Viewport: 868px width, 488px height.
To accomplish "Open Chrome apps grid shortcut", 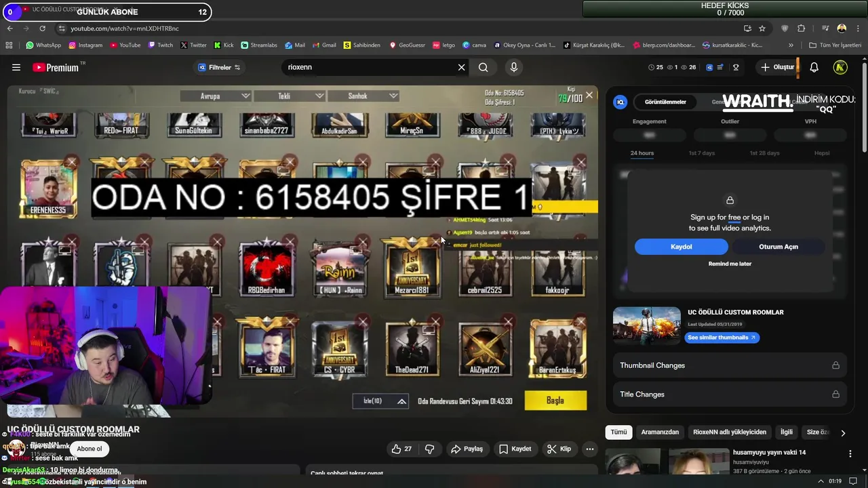I will click(9, 45).
